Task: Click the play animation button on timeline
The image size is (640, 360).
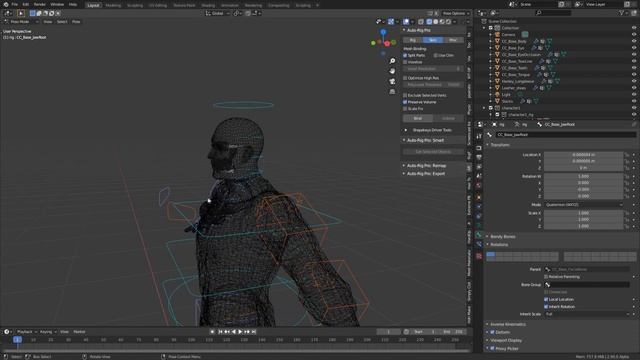Action: [x=240, y=332]
